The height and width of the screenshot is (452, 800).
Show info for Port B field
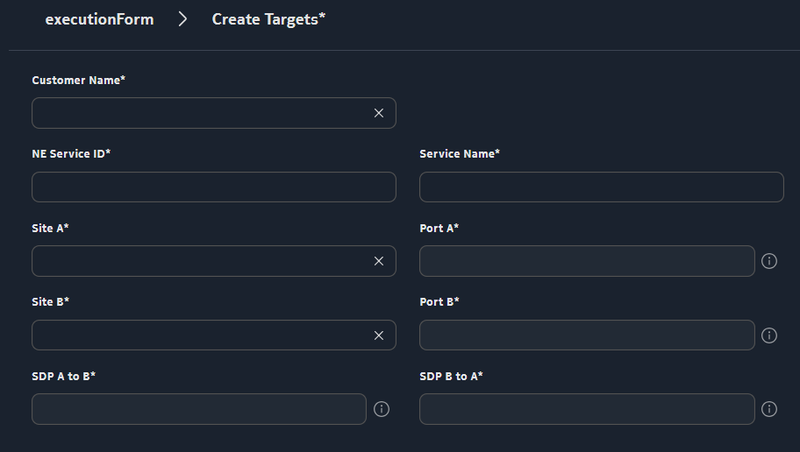769,335
